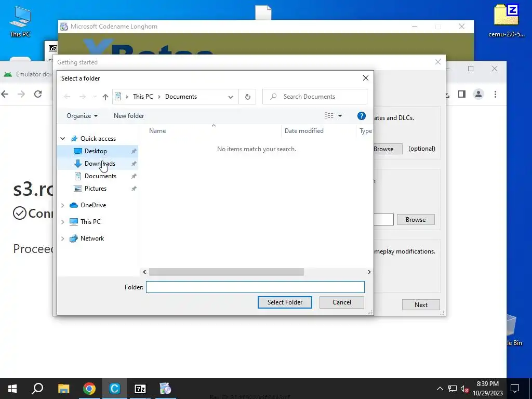Select OneDrive in navigation pane
The width and height of the screenshot is (532, 399).
tap(94, 205)
